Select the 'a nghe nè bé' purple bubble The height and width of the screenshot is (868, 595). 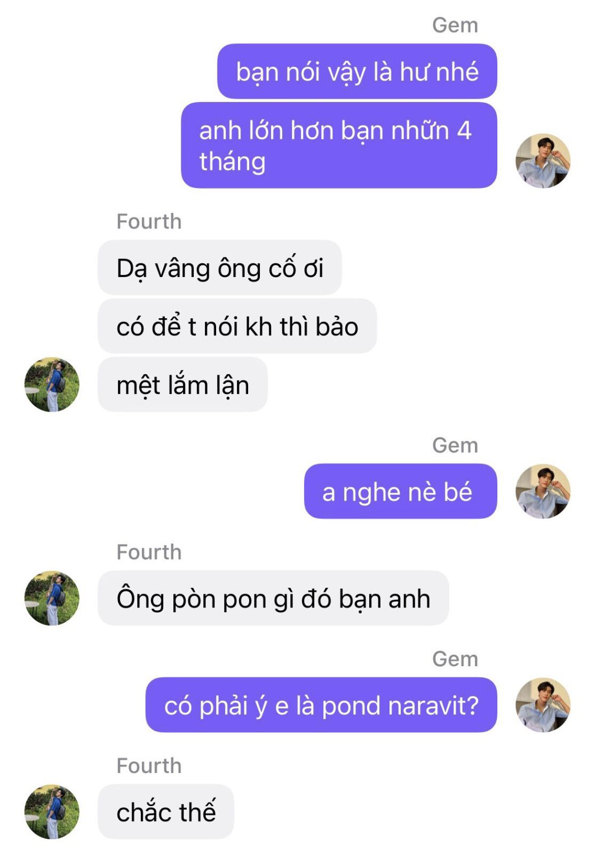[400, 491]
